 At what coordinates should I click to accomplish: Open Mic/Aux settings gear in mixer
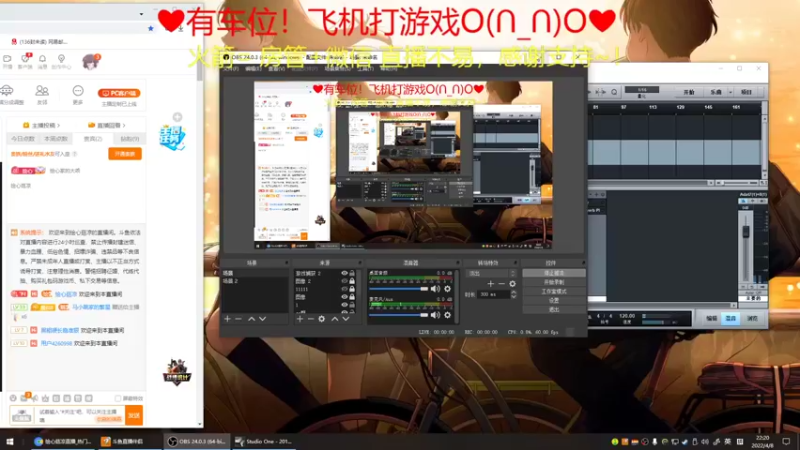coord(447,315)
